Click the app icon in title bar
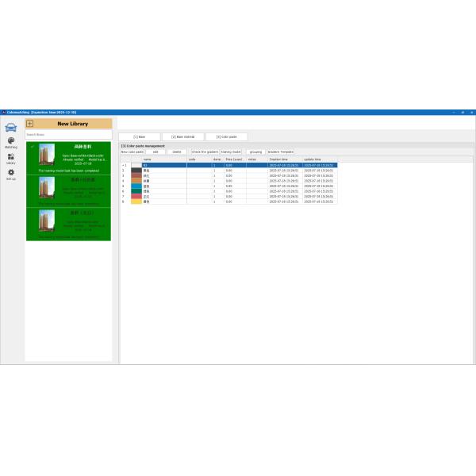The image size is (476, 476). coord(3,112)
